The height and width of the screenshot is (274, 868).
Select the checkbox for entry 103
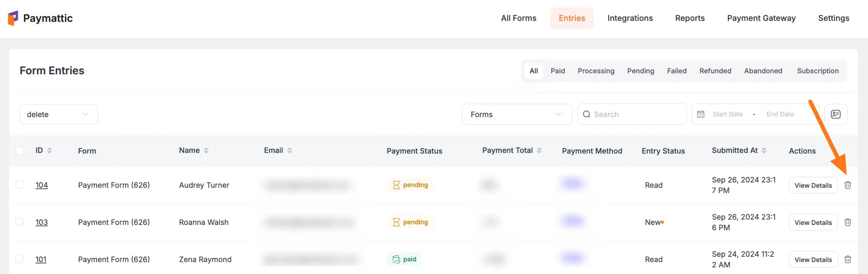coord(20,222)
